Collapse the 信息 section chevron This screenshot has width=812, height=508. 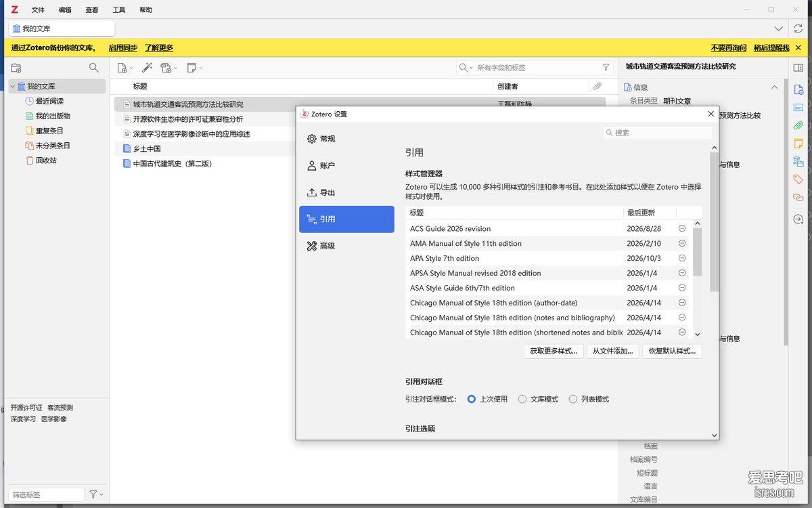click(x=774, y=87)
